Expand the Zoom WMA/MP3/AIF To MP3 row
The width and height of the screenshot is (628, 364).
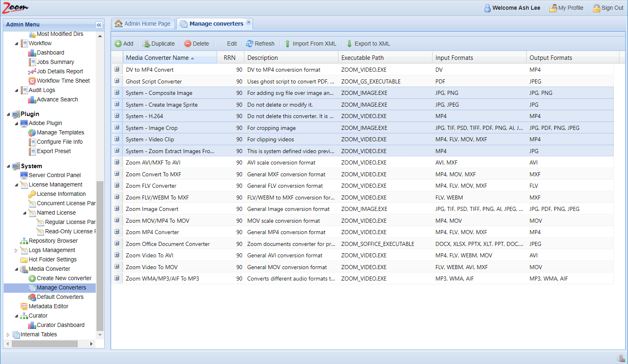pyautogui.click(x=117, y=278)
